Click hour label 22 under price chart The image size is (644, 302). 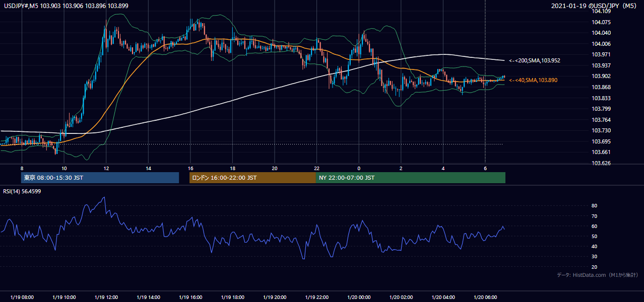[x=317, y=168]
